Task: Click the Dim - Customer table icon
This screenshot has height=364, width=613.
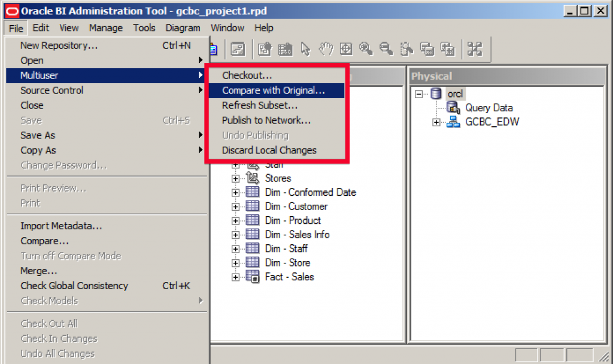Action: coord(253,207)
